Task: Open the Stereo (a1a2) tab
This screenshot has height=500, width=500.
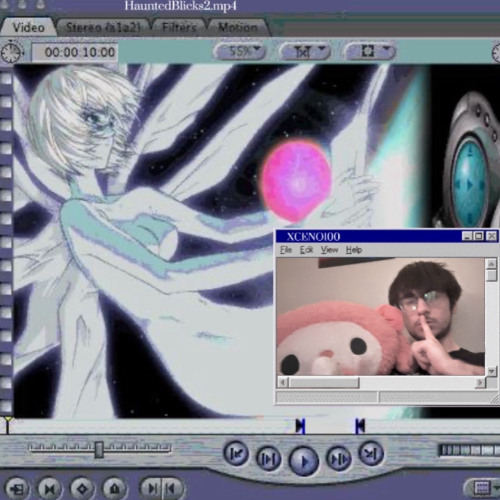Action: pyautogui.click(x=103, y=27)
